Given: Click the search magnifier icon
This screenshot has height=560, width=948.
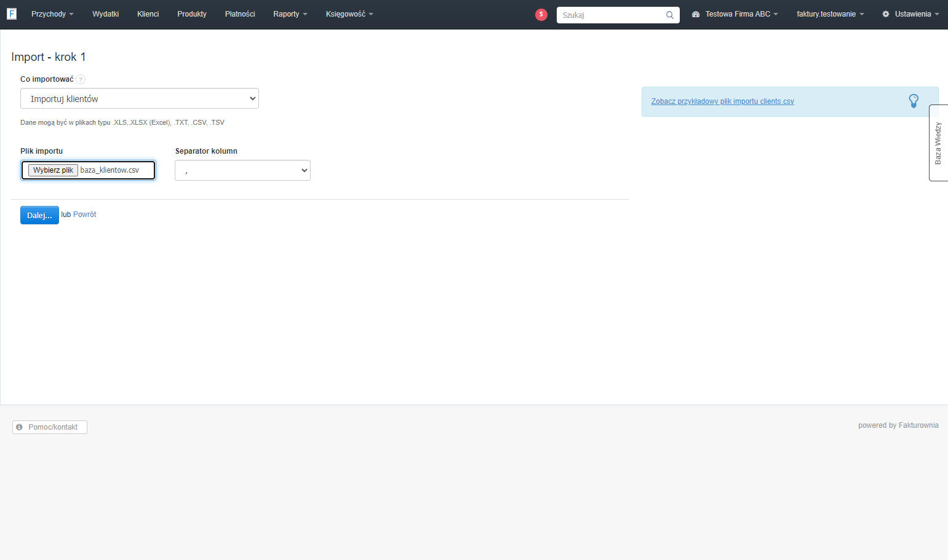Looking at the screenshot, I should click(x=670, y=15).
